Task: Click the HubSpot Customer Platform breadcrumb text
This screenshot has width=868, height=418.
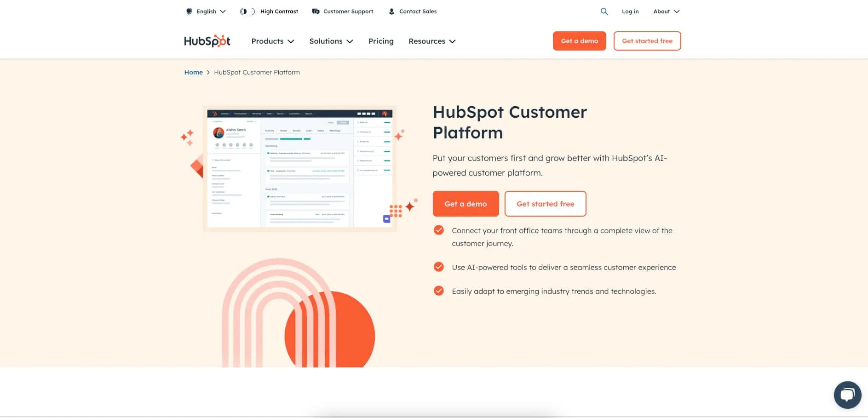Action: pos(257,72)
